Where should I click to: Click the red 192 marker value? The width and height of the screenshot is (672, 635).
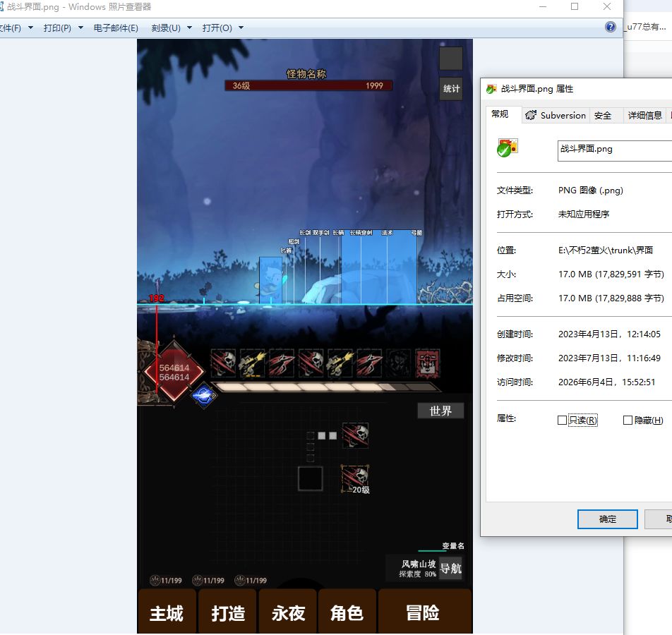click(157, 298)
